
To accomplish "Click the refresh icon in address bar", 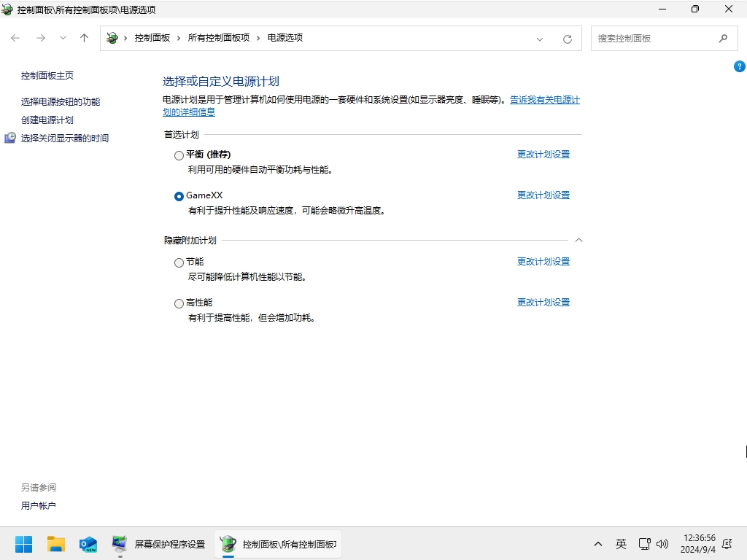I will point(567,38).
